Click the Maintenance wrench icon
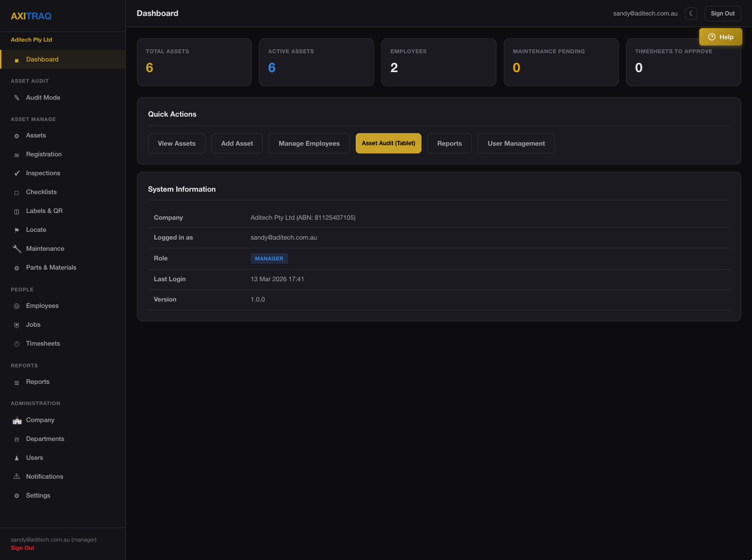 click(17, 249)
